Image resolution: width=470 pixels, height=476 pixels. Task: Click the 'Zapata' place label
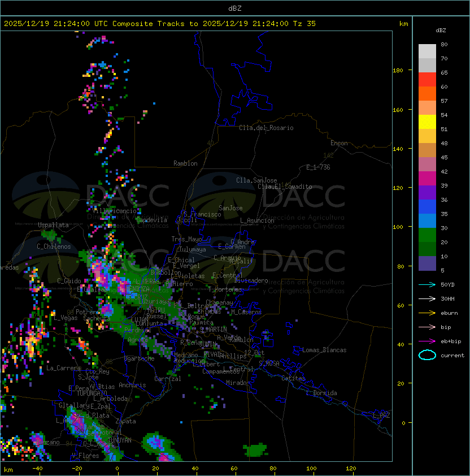coord(125,421)
